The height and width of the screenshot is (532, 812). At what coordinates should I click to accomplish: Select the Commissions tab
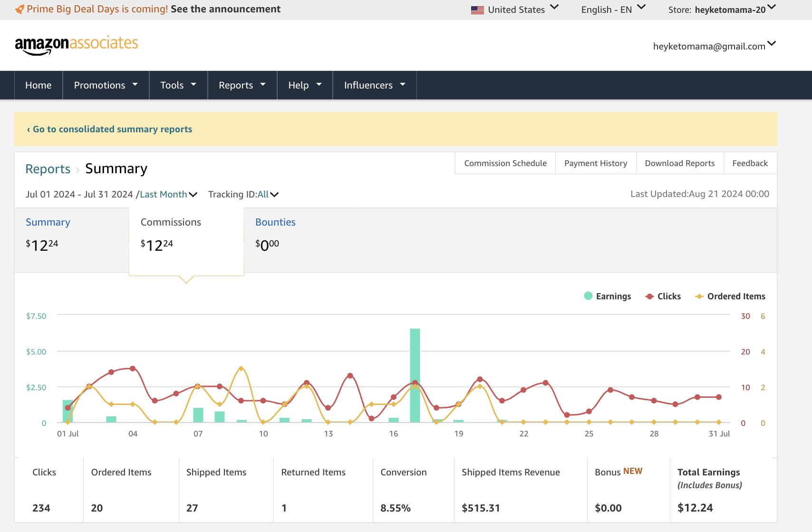point(186,241)
